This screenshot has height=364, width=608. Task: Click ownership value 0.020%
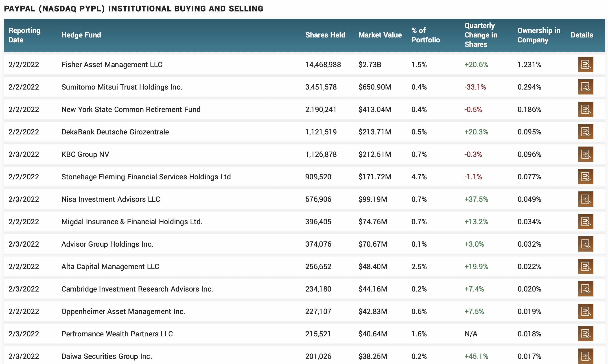click(529, 289)
